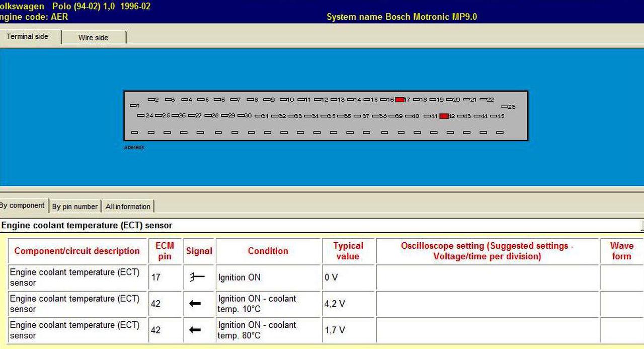The width and height of the screenshot is (644, 349).
Task: Click the Wave form column header
Action: [x=622, y=251]
